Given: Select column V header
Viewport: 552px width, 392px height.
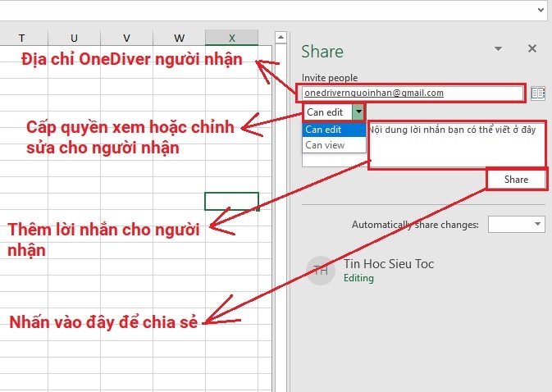Looking at the screenshot, I should click(x=127, y=38).
